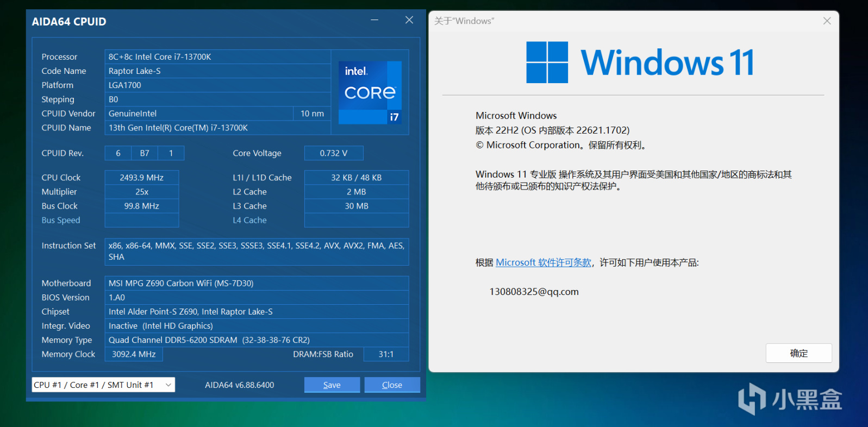Select the L1I / L1D Cache value 32 KB / 48 KB
Image resolution: width=868 pixels, height=427 pixels.
click(357, 178)
